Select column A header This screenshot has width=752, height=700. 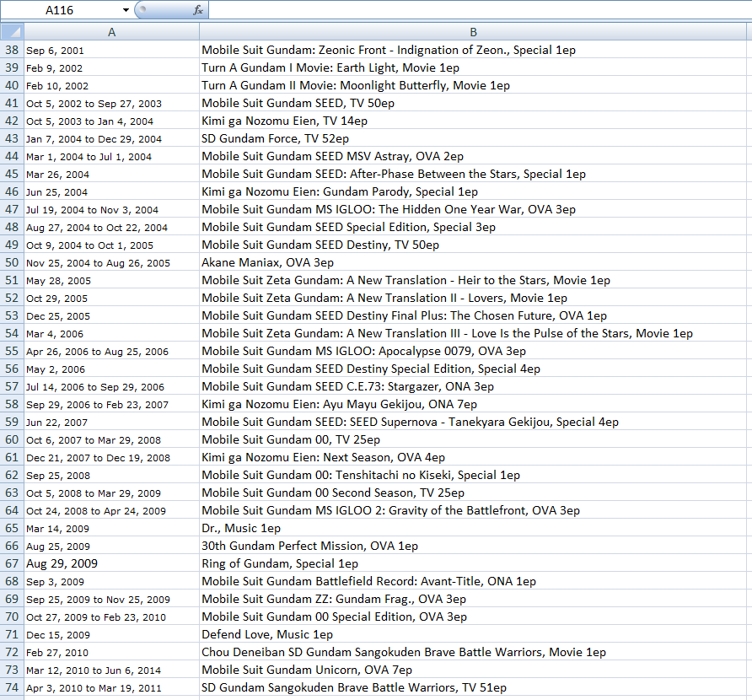point(112,32)
